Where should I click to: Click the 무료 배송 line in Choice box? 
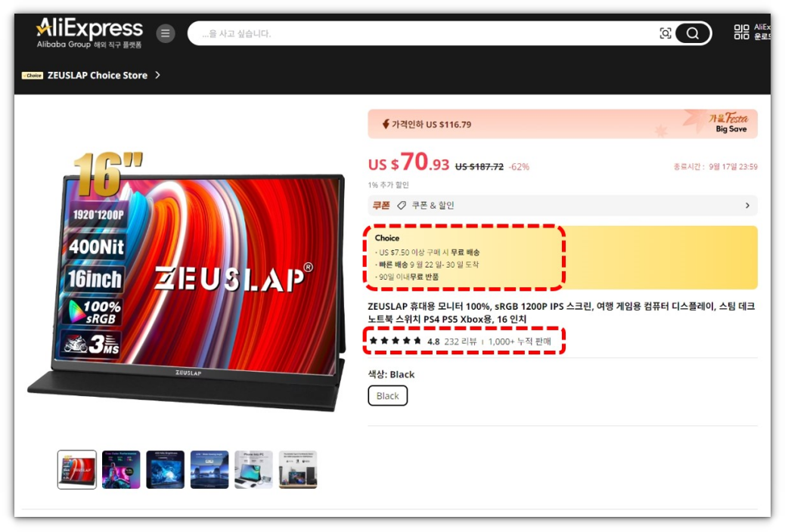(429, 252)
